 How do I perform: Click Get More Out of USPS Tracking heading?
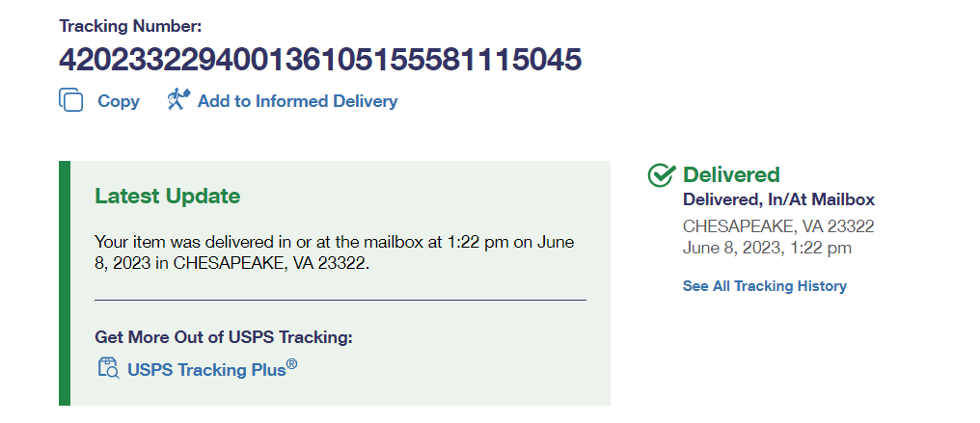click(224, 337)
